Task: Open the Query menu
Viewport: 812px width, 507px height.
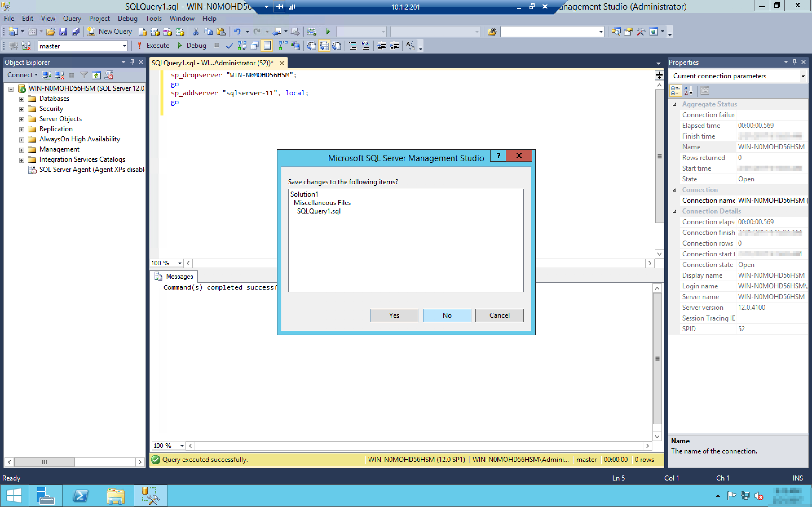Action: tap(72, 18)
